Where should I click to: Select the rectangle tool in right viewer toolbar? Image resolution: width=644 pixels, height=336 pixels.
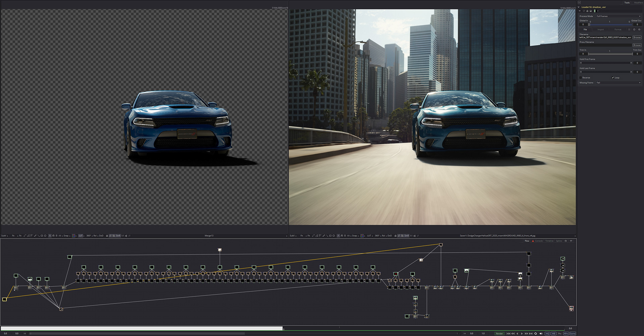pyautogui.click(x=330, y=236)
